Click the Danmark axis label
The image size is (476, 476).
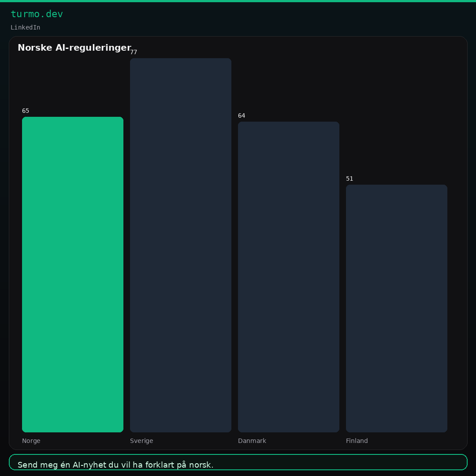(x=252, y=441)
